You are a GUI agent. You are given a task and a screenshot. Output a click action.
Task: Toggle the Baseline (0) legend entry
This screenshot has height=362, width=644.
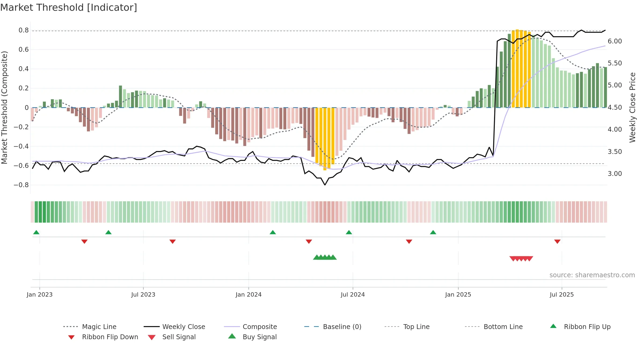(333, 327)
